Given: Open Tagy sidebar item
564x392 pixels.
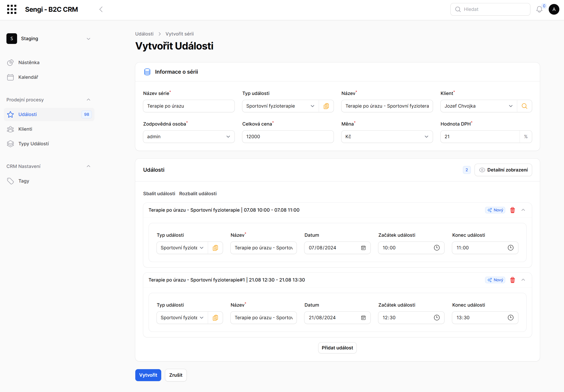Looking at the screenshot, I should click(49, 181).
